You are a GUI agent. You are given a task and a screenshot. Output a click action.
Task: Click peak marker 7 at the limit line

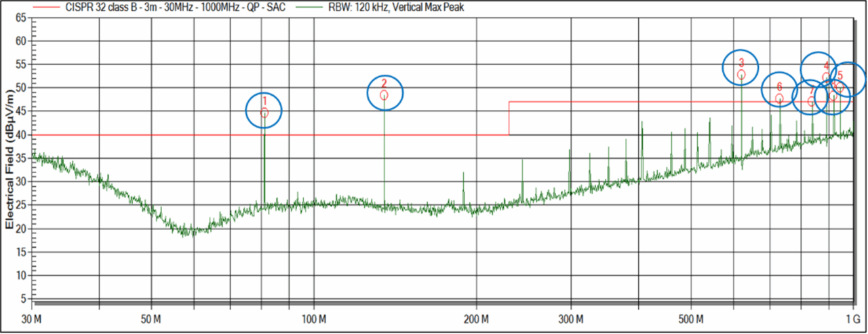[x=811, y=102]
